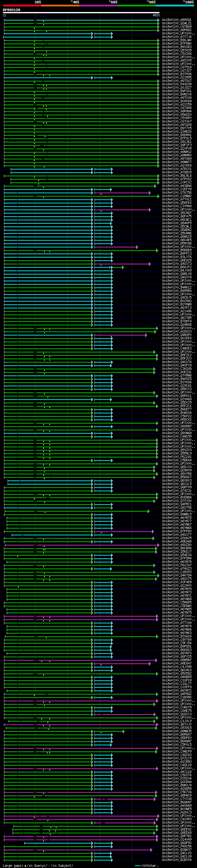This screenshot has height=868, width=197.
Task: Select the UniRef100_O81361 label
Action: (176, 142)
